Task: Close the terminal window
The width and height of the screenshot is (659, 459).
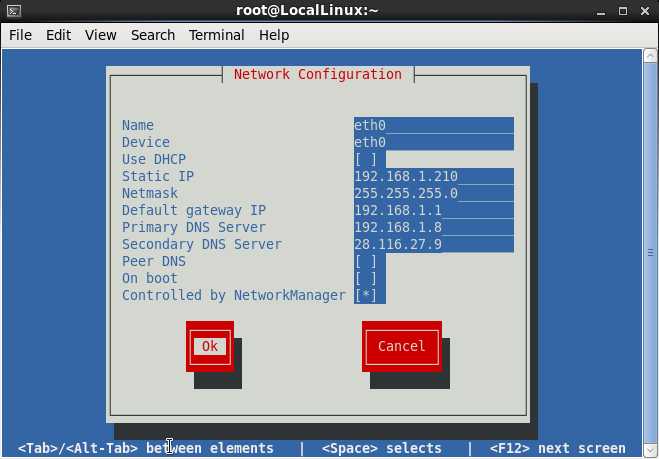Action: (645, 11)
